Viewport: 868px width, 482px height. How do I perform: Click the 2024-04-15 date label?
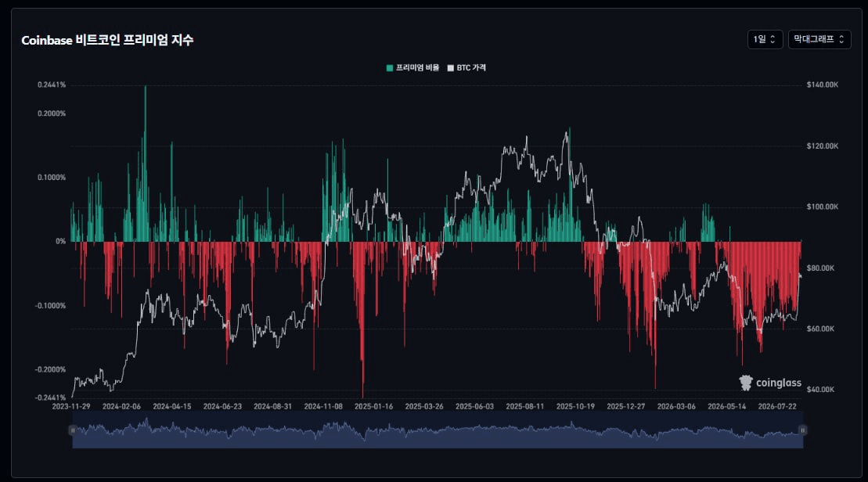pos(171,406)
